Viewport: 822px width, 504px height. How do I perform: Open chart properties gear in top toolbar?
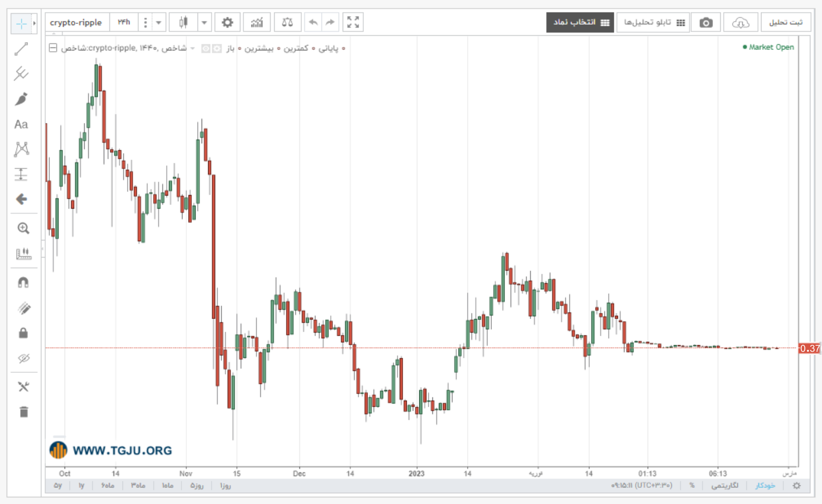(x=227, y=23)
